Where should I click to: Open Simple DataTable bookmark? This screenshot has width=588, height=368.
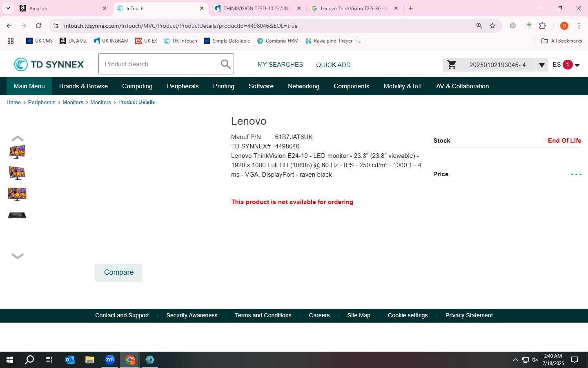tap(227, 41)
